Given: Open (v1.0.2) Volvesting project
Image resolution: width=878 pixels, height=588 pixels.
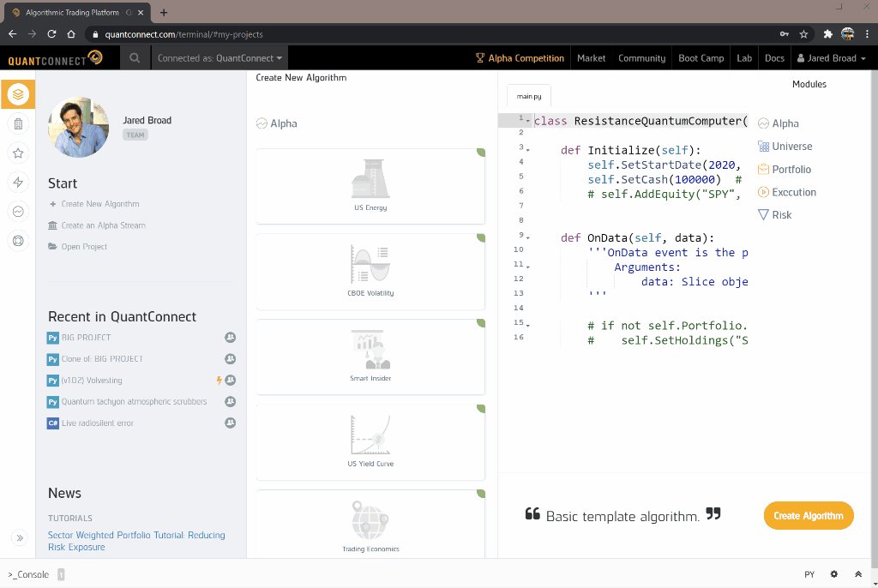Looking at the screenshot, I should pyautogui.click(x=91, y=381).
